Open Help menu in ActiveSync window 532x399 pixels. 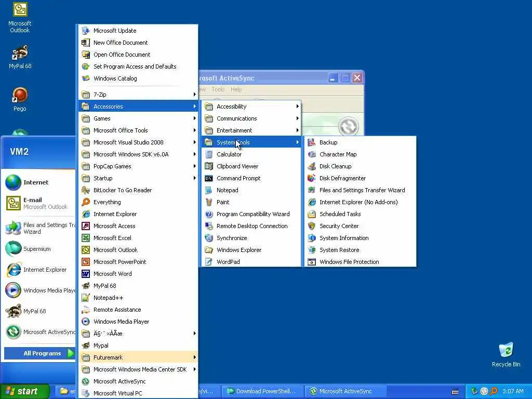click(236, 89)
